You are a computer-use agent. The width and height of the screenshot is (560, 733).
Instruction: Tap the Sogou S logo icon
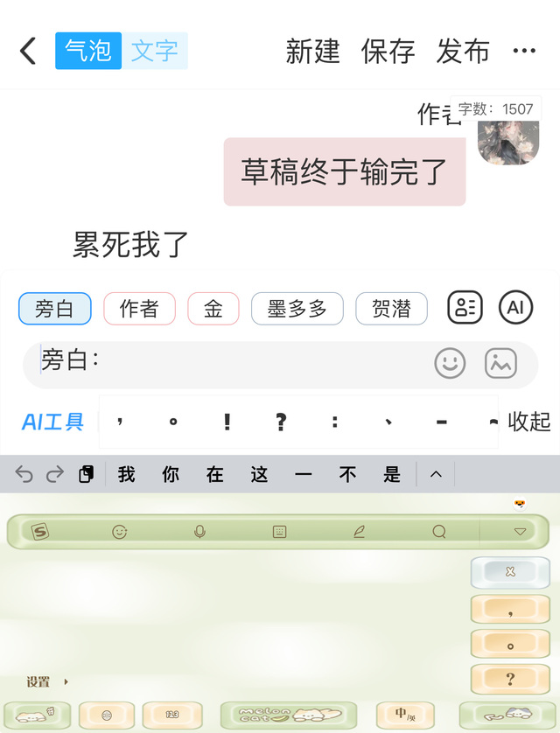point(40,532)
